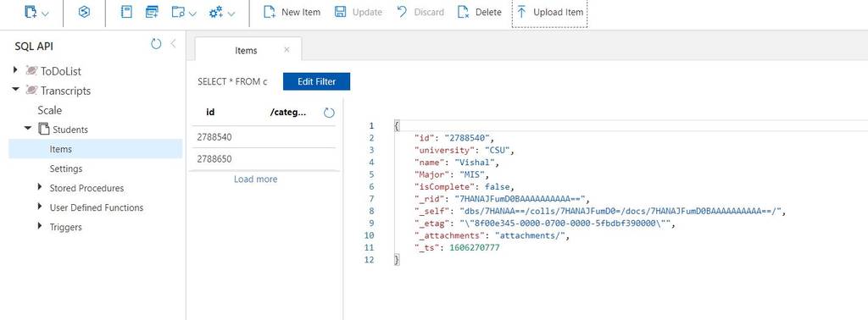The image size is (868, 320).
Task: Click the Synapse Link hexagon icon
Action: pyautogui.click(x=84, y=12)
